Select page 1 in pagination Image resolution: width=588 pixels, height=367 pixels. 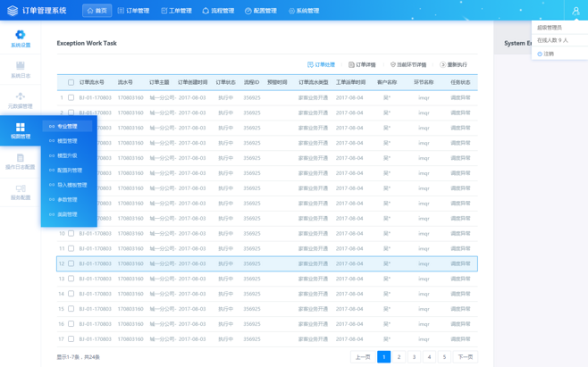tap(384, 357)
